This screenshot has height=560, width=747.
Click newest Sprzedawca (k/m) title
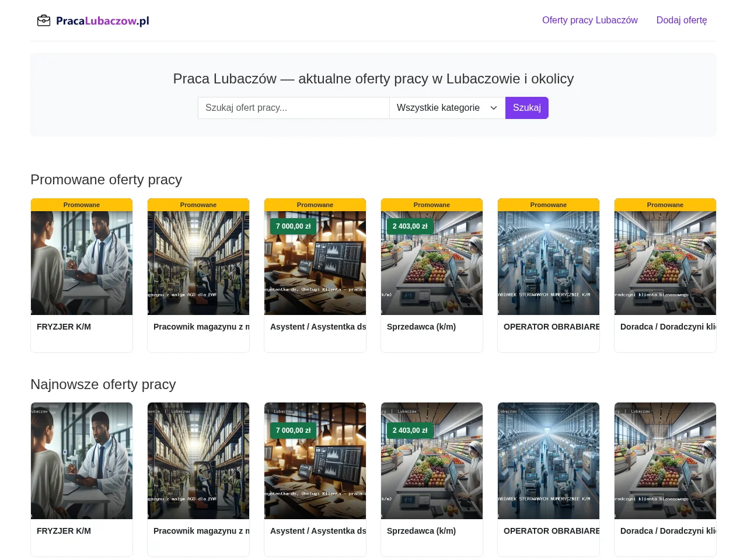coord(421,531)
